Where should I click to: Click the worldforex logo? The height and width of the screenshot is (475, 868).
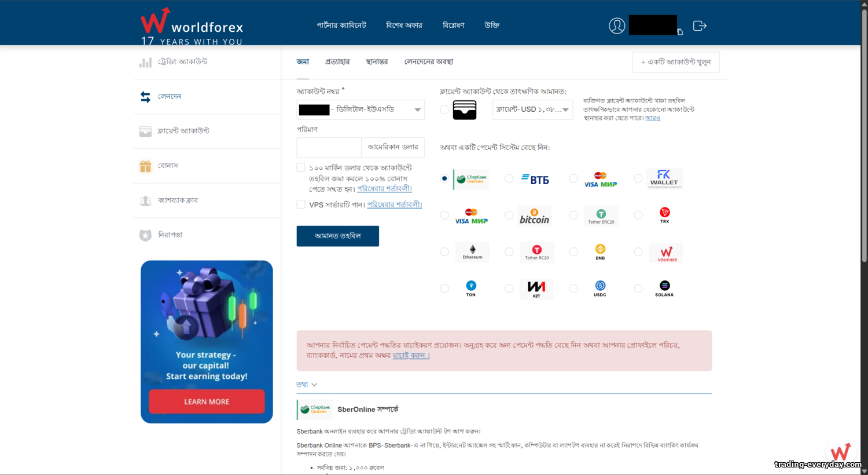point(192,26)
